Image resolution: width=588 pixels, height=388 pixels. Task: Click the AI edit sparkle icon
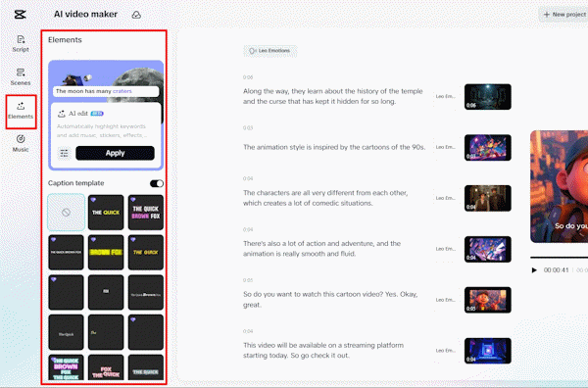tap(62, 114)
